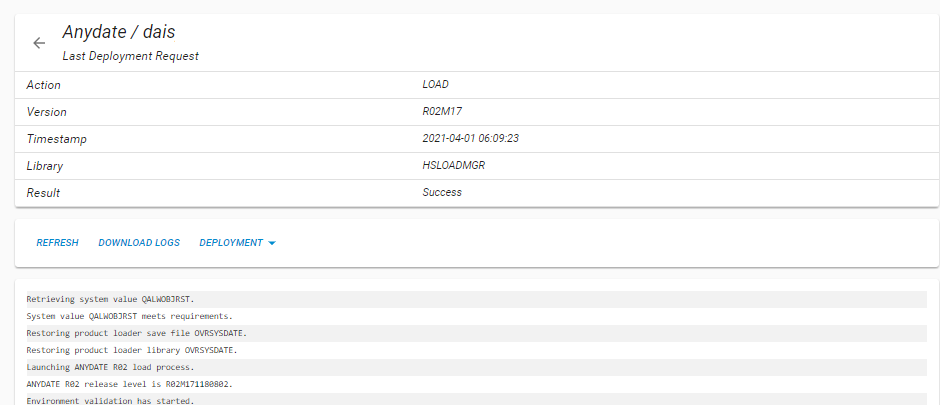
Task: Click the HSLOADMGR library value
Action: coord(454,165)
